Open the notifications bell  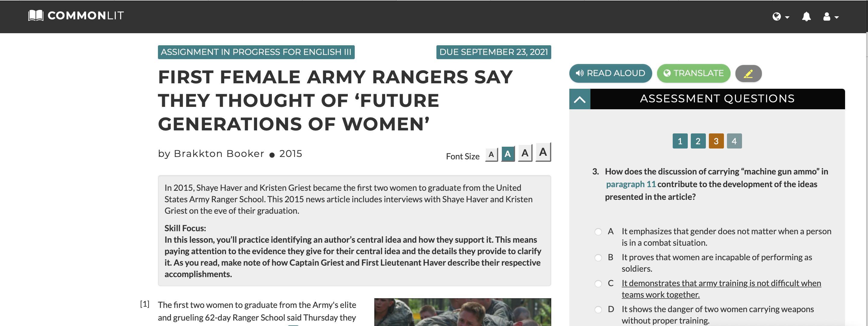[x=806, y=17]
